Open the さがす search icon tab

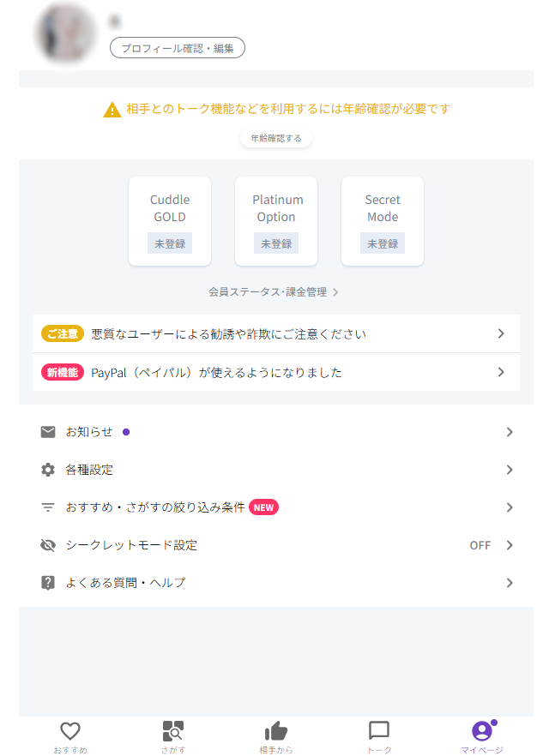point(173,731)
